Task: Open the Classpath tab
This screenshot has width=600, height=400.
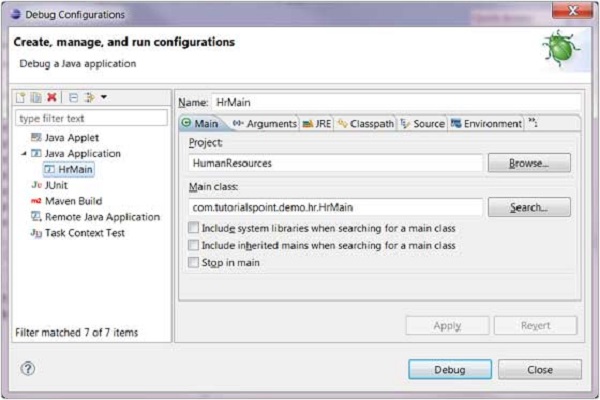Action: (x=365, y=124)
